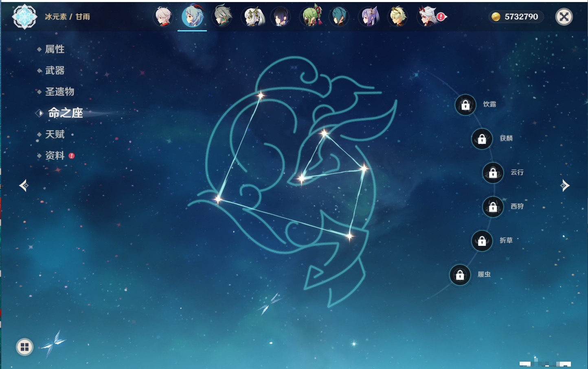Select the purple-haired Keqing avatar
Screen dimensions: 588x369
pyautogui.click(x=369, y=17)
